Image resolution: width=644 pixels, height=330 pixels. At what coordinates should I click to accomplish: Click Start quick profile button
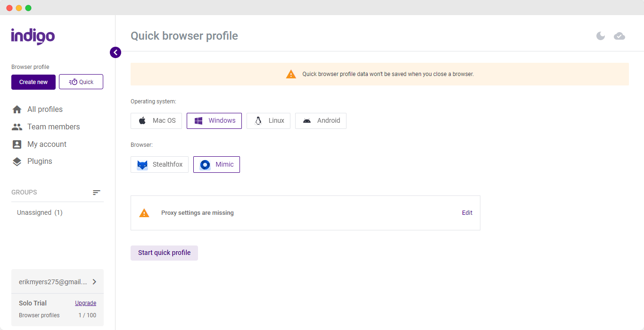click(164, 253)
